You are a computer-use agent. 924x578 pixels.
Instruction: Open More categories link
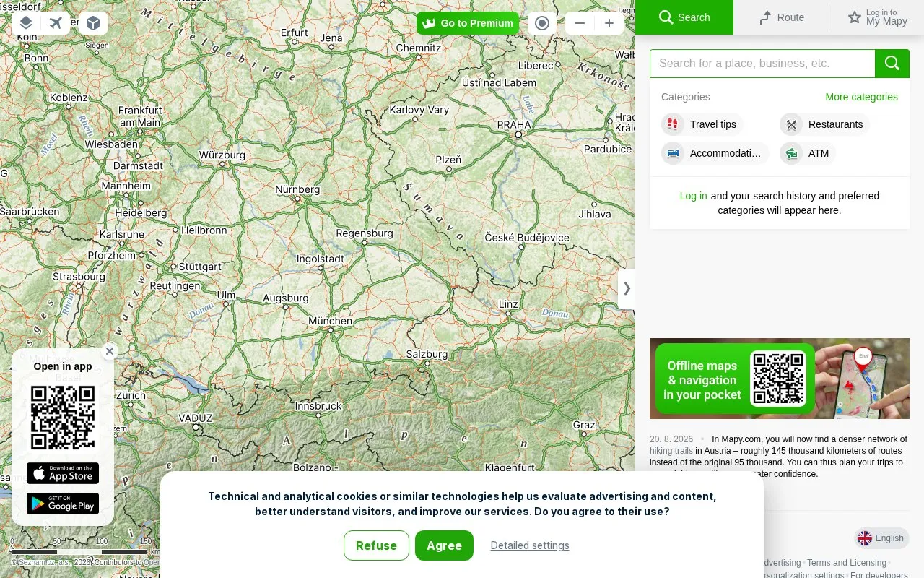[861, 97]
